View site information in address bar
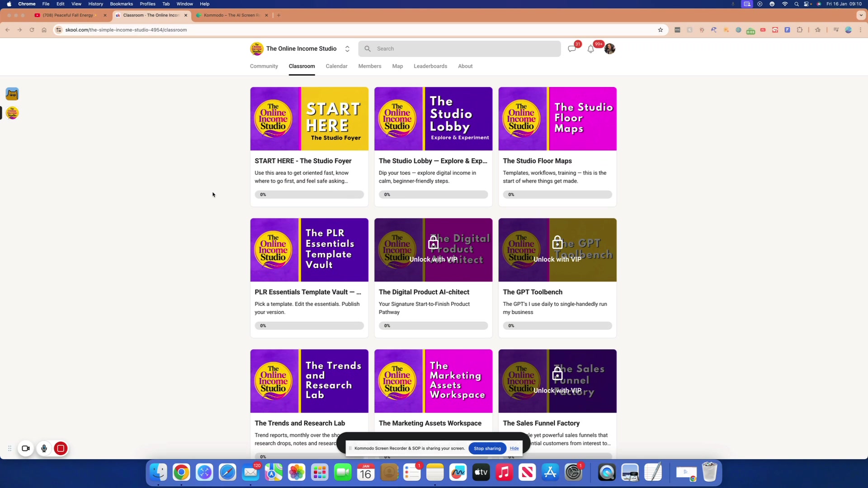 (59, 30)
